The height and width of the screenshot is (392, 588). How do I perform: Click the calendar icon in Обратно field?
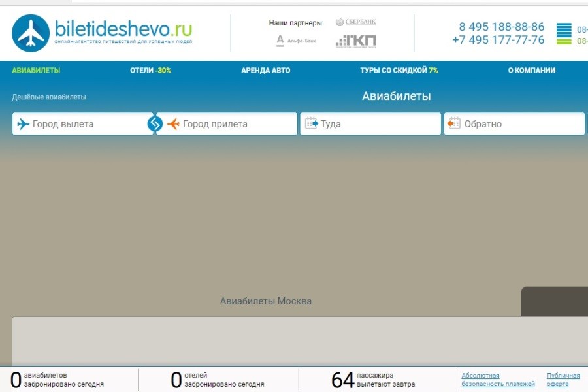[x=454, y=123]
